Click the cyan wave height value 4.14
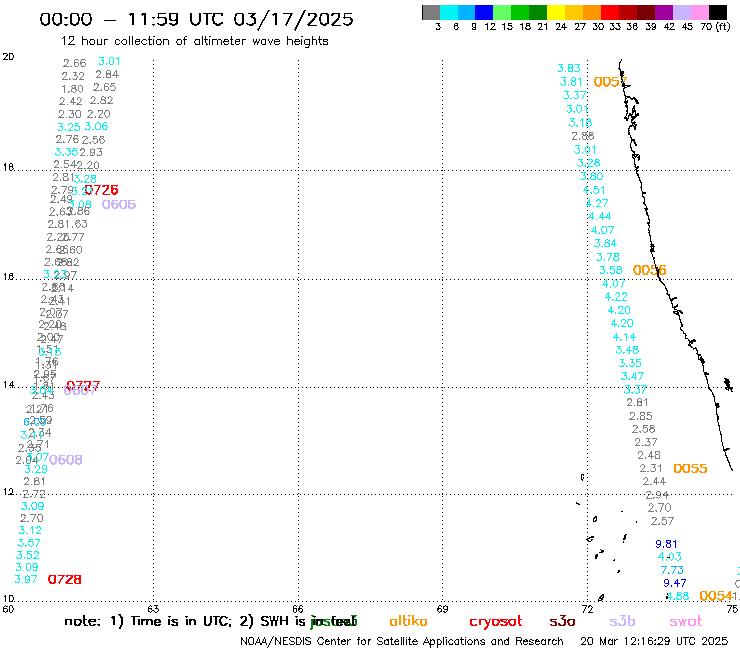 pyautogui.click(x=624, y=338)
